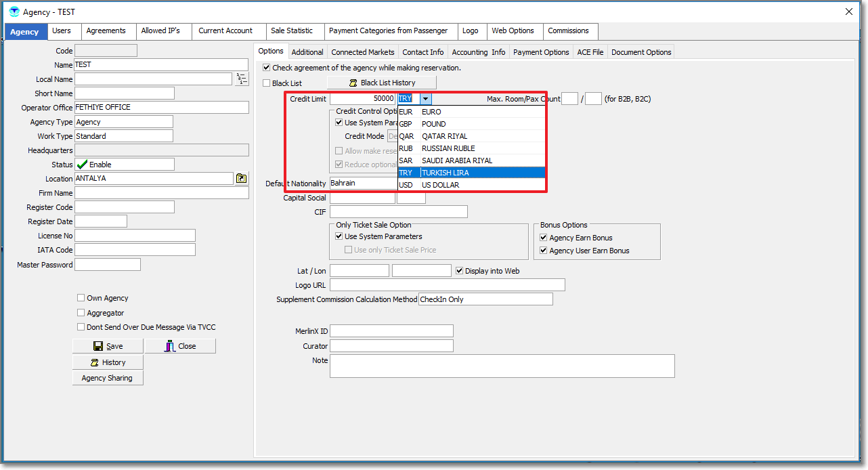Image resolution: width=868 pixels, height=470 pixels.
Task: Toggle Use System Parameters under Credit Control
Action: [x=339, y=123]
